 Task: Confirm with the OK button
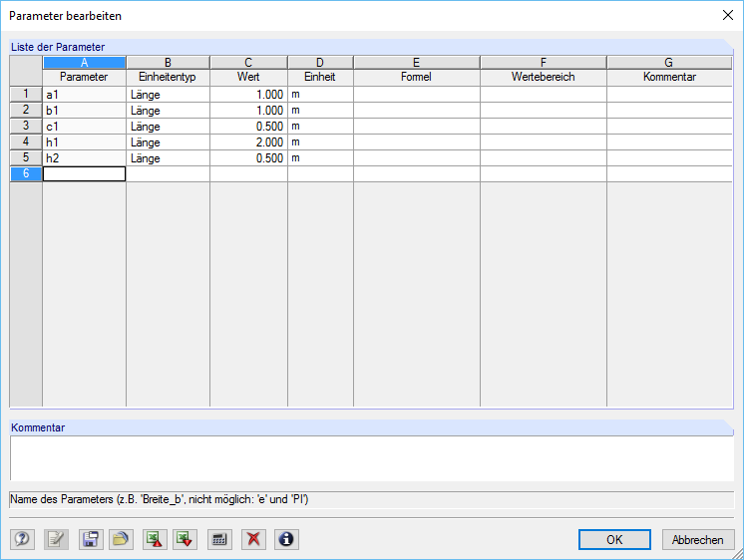[x=614, y=540]
